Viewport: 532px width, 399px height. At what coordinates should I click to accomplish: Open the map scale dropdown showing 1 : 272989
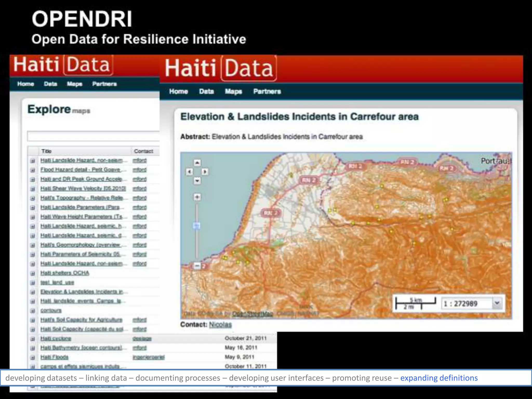tap(472, 303)
